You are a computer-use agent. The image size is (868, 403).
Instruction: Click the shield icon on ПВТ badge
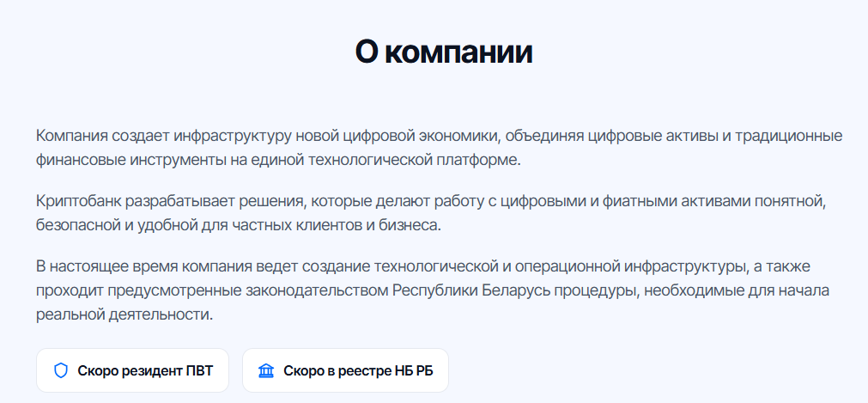click(61, 370)
